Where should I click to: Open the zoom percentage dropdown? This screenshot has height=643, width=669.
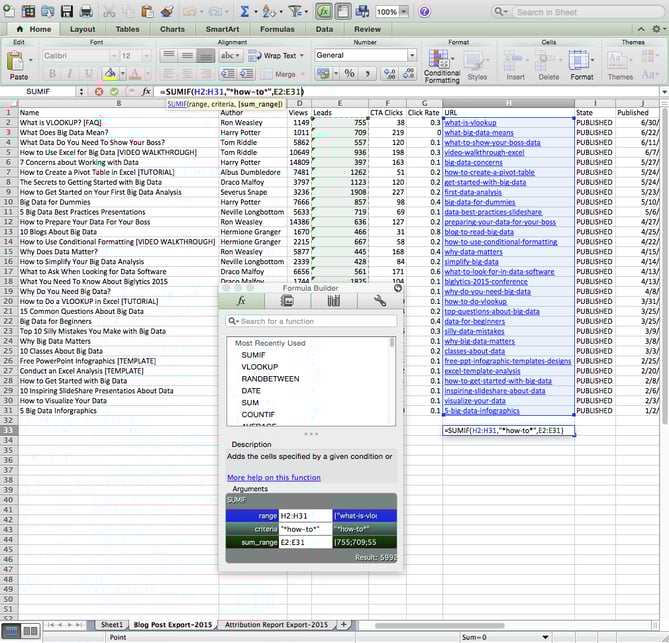[x=405, y=12]
